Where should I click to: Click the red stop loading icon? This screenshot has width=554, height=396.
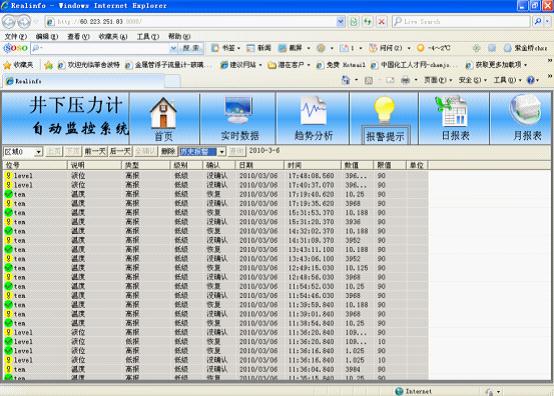[x=382, y=22]
